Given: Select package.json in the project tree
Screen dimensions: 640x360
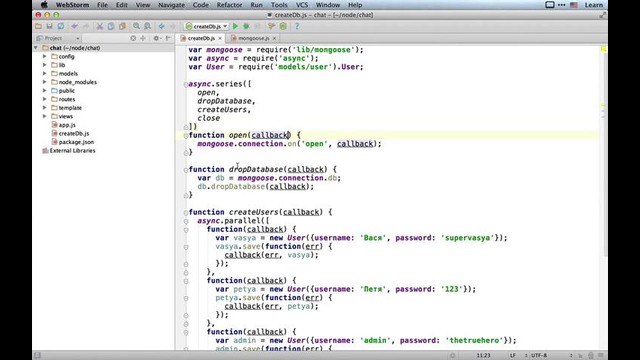Looking at the screenshot, I should pos(76,142).
